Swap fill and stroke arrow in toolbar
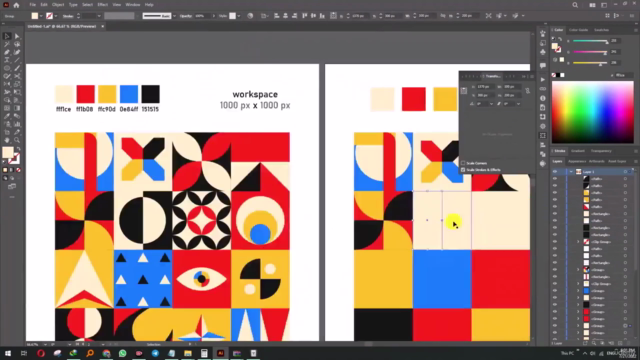Viewport: 640px width, 360px height. tap(18, 149)
